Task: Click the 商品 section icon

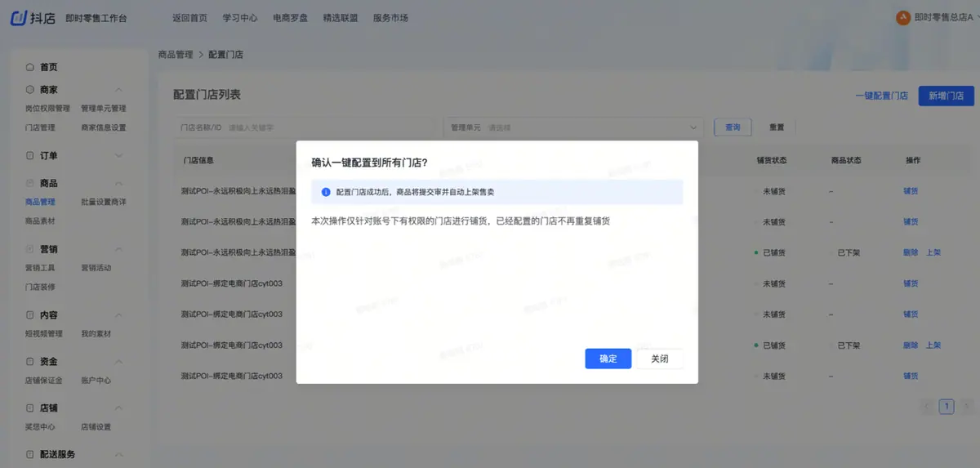Action: click(30, 183)
